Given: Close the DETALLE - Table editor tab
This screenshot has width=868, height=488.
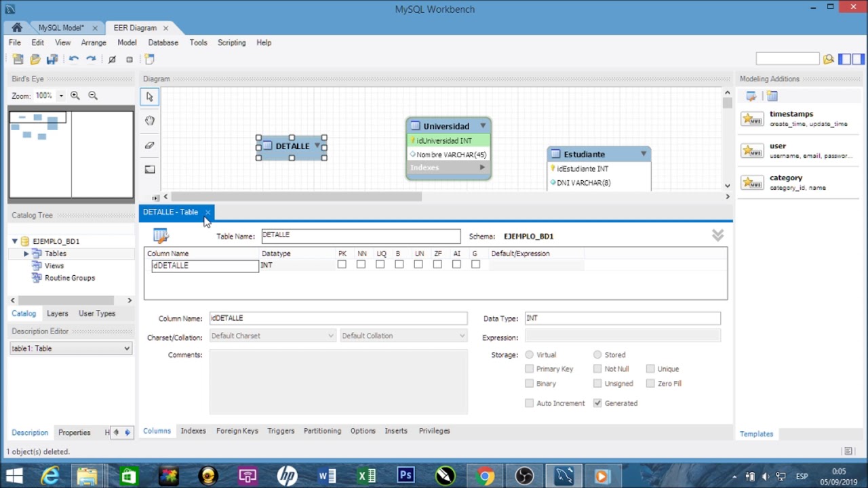Looking at the screenshot, I should point(208,213).
